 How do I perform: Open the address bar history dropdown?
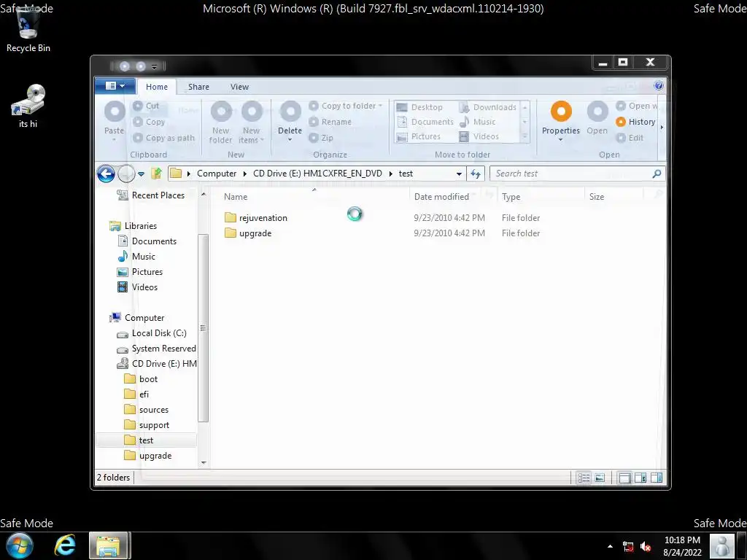tap(460, 174)
